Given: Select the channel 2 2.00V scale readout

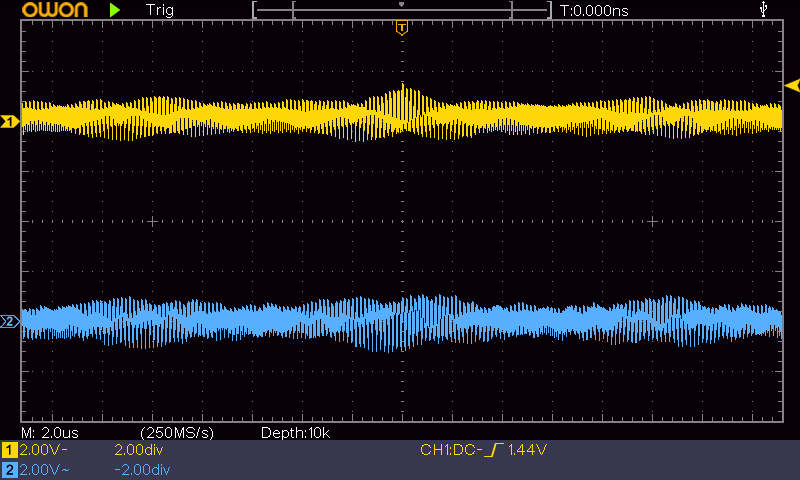Looking at the screenshot, I should point(40,469).
